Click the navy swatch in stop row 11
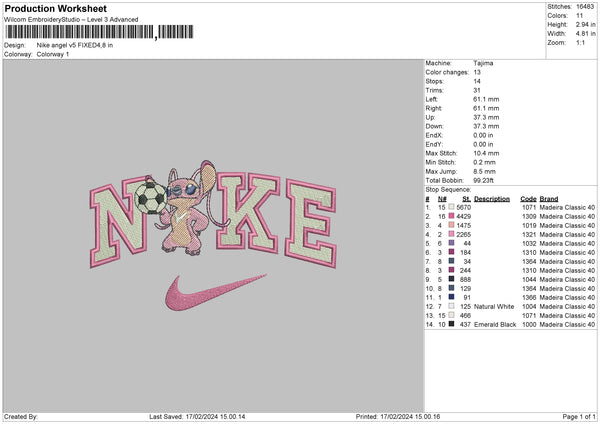The image size is (600, 424). tap(452, 297)
